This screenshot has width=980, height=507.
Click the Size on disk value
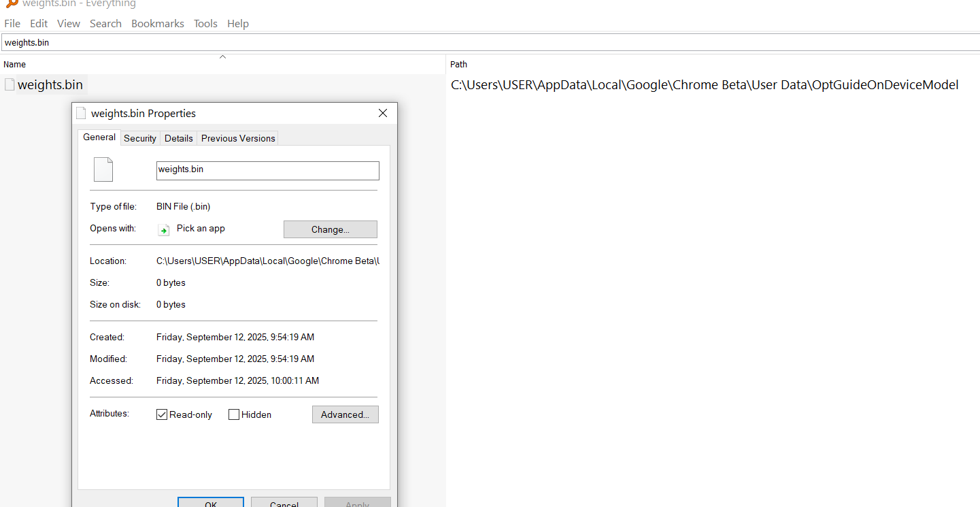pyautogui.click(x=171, y=304)
